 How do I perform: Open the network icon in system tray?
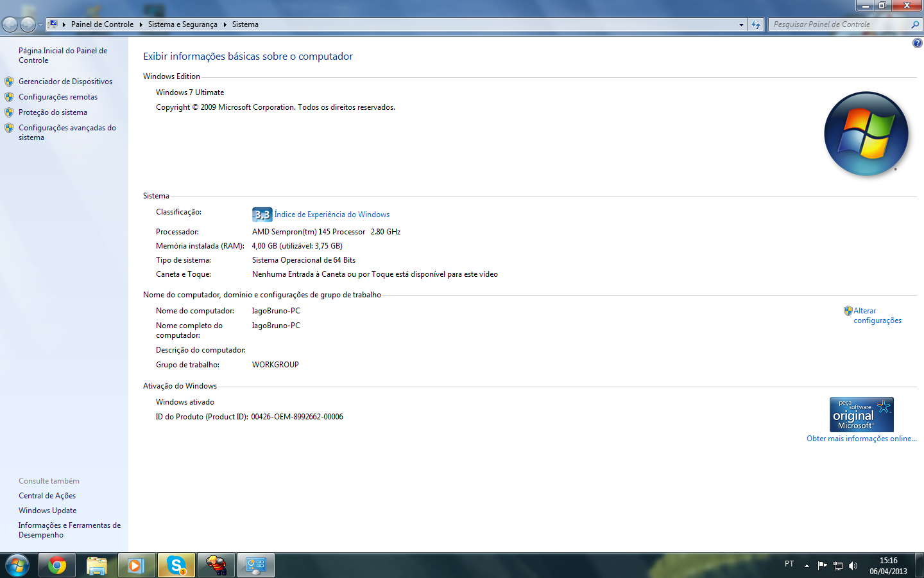pos(837,565)
